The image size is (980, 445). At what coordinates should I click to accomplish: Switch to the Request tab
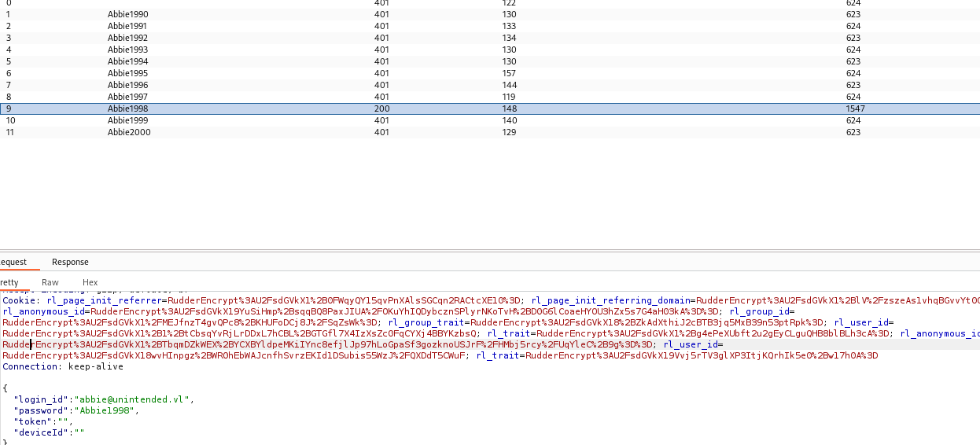coord(13,262)
